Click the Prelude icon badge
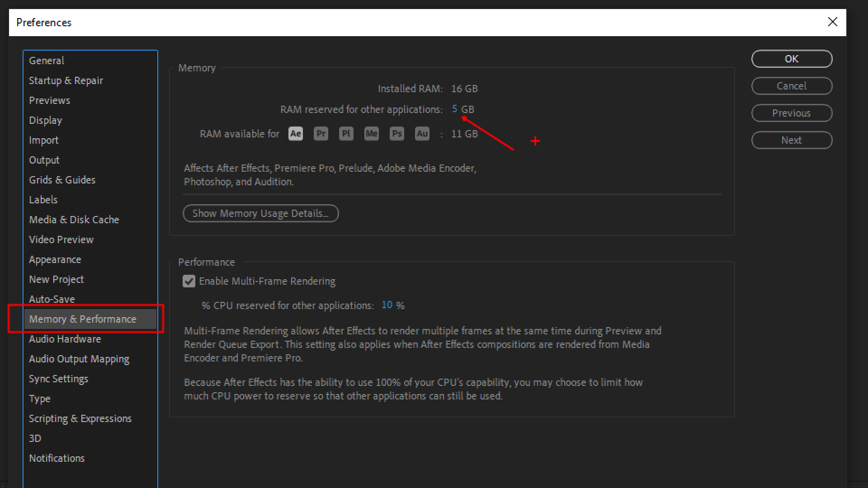This screenshot has width=868, height=488. tap(346, 133)
